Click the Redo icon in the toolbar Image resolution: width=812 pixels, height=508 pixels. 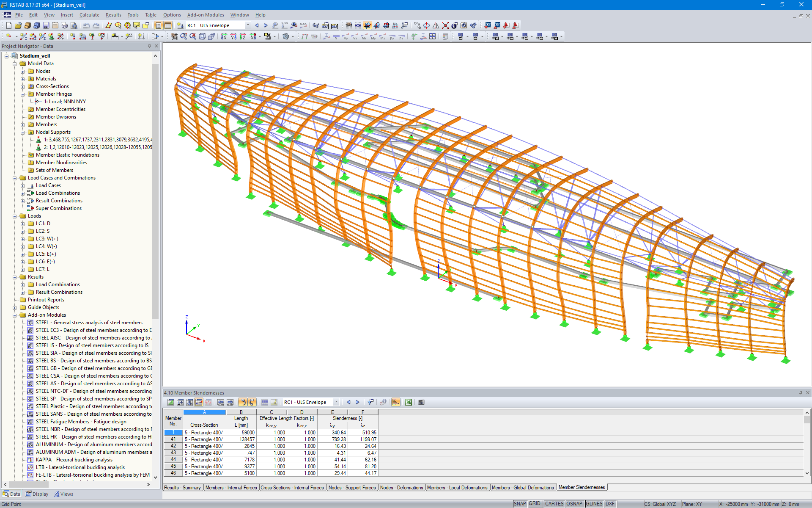click(96, 25)
